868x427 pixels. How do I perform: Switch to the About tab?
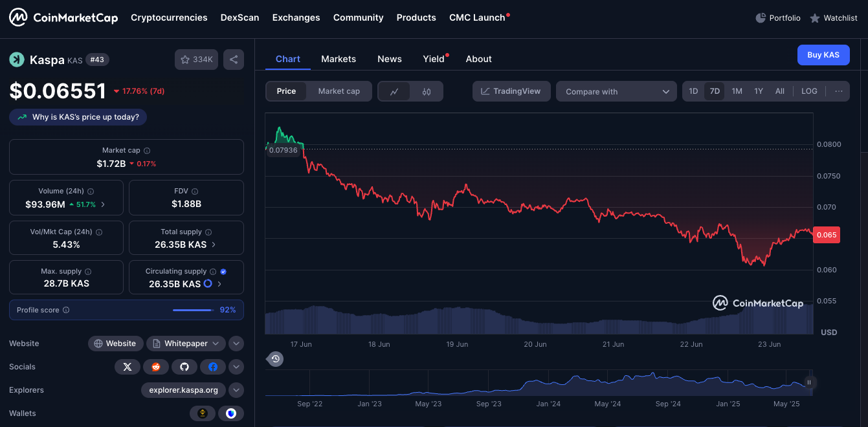pyautogui.click(x=478, y=59)
